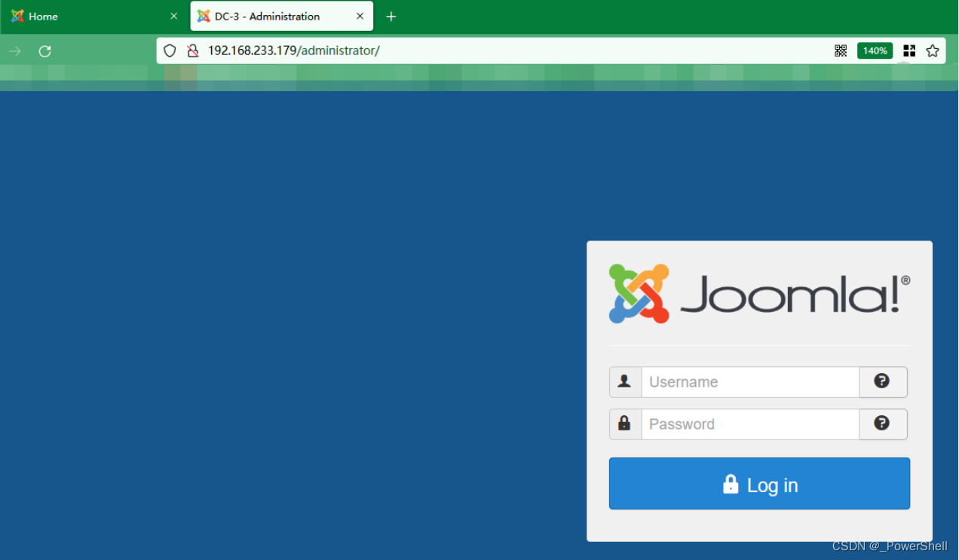959x560 pixels.
Task: Reset the 140% zoom level badge
Action: (875, 50)
